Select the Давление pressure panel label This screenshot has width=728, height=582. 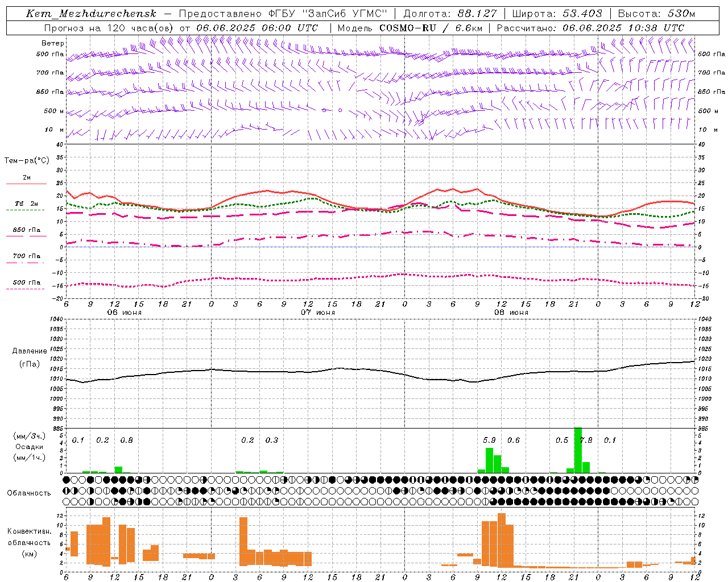pos(30,351)
